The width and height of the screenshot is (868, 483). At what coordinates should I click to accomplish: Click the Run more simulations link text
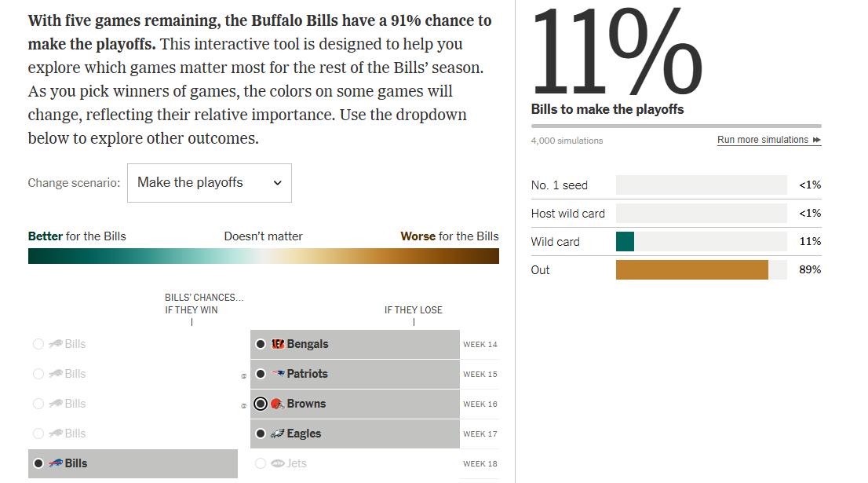pos(762,140)
